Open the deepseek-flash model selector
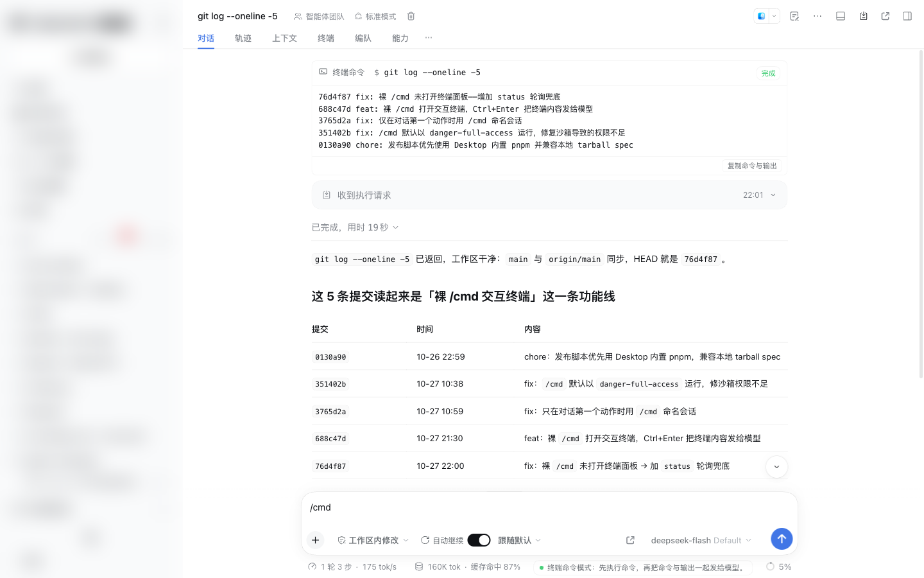The image size is (924, 578). pyautogui.click(x=701, y=540)
